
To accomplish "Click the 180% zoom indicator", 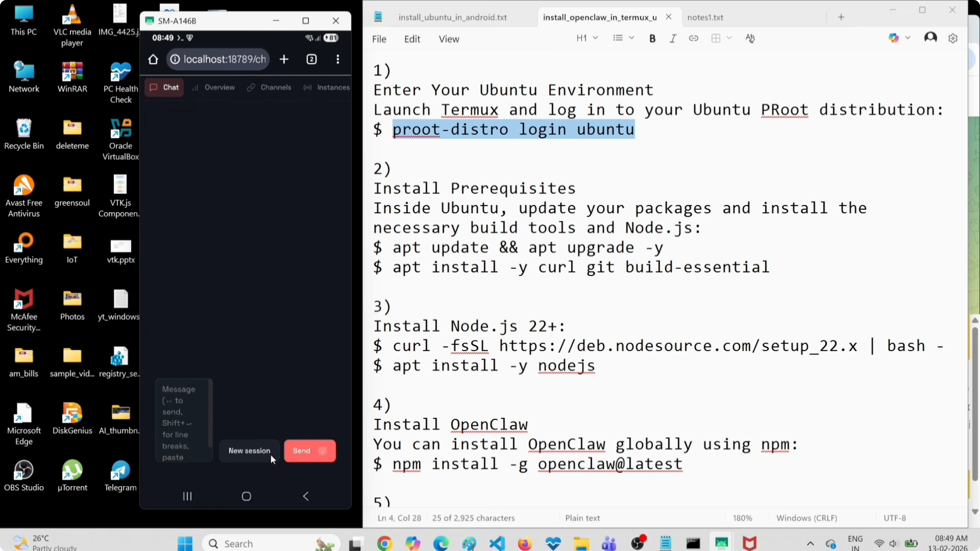I will coord(742,517).
